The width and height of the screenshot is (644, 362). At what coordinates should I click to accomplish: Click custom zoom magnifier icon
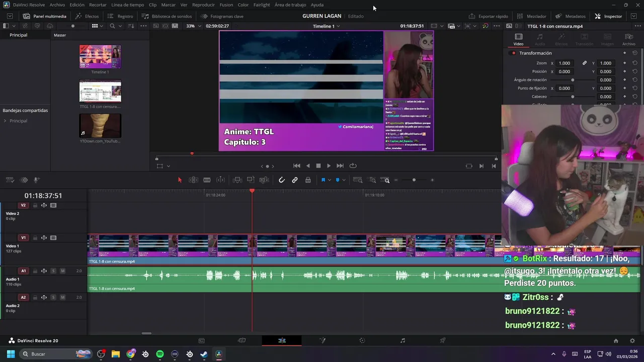coord(385,180)
